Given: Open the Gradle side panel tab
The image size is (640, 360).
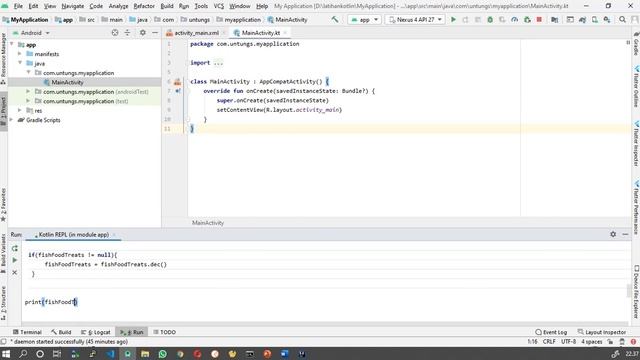Looking at the screenshot, I should [636, 45].
